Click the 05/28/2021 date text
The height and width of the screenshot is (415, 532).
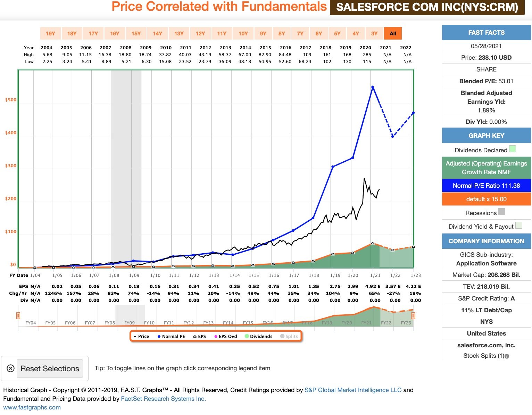point(487,46)
